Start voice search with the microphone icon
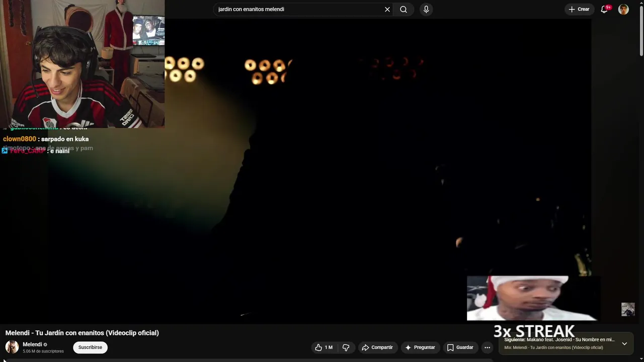Screen dimensions: 644x362 426,9
